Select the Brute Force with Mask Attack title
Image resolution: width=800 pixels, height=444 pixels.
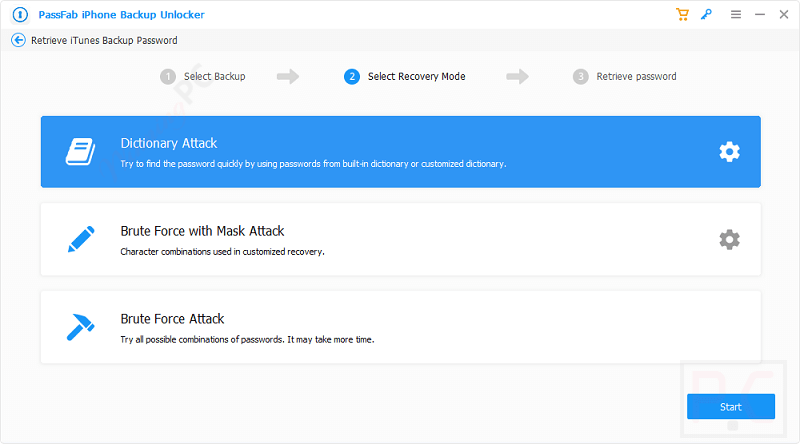(202, 231)
